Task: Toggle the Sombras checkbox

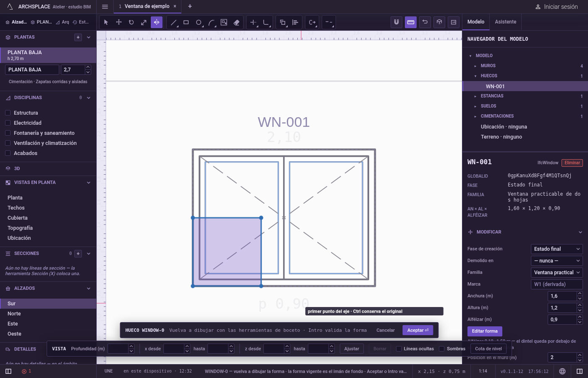Action: 442,349
